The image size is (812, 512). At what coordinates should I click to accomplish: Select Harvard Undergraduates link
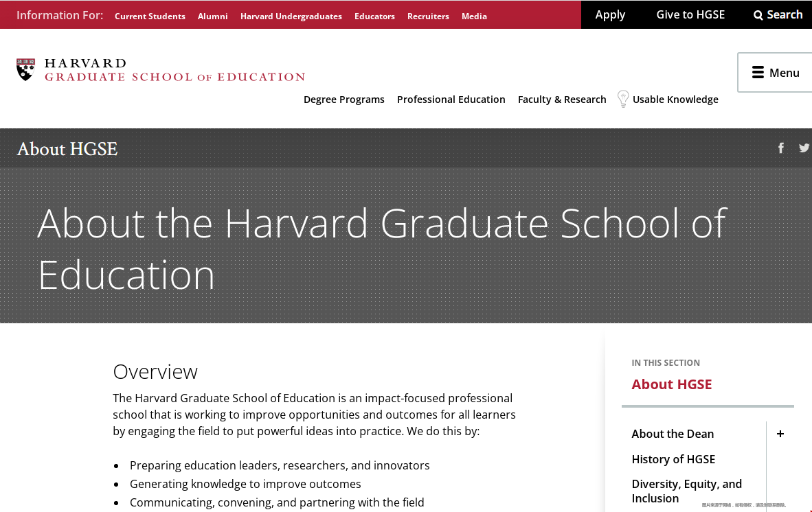point(291,16)
